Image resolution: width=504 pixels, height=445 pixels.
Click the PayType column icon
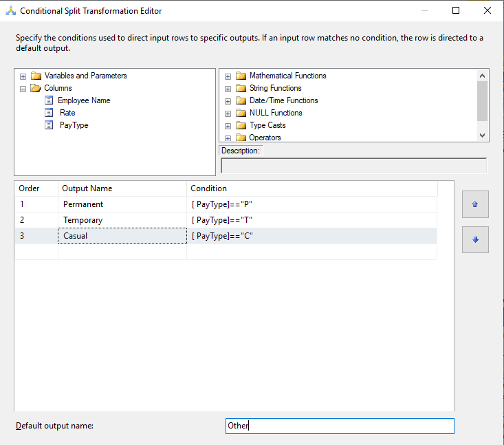[49, 125]
